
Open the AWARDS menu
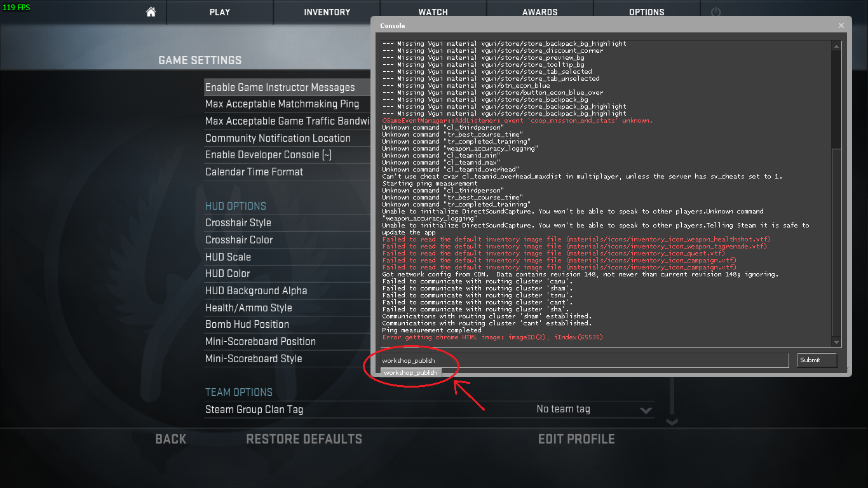tap(540, 12)
